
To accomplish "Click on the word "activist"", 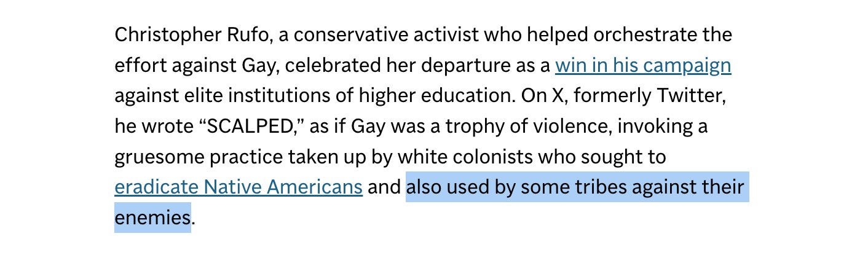I will coord(446,34).
